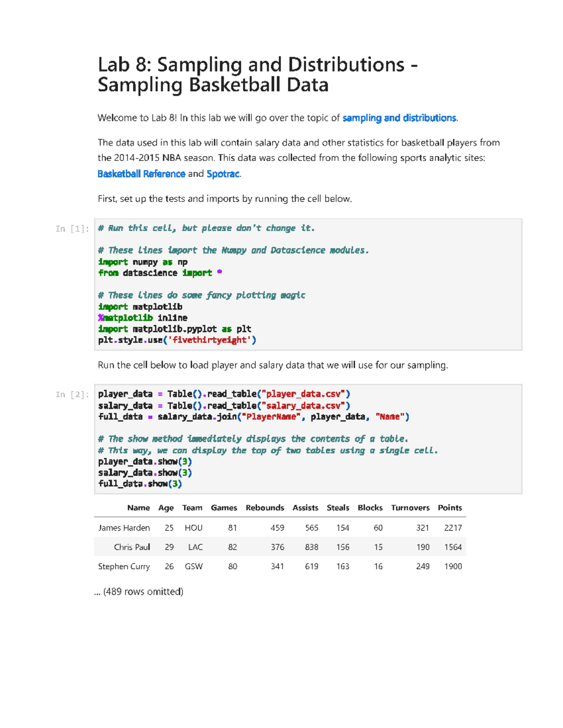Select the Chris Paul table row

[280, 547]
